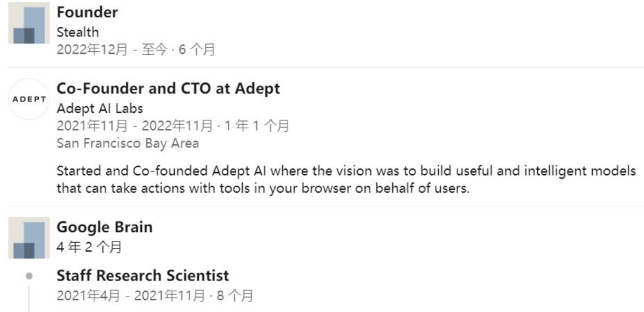Click the timeline bullet beside Staff Research Scientist
The height and width of the screenshot is (312, 644).
(29, 277)
